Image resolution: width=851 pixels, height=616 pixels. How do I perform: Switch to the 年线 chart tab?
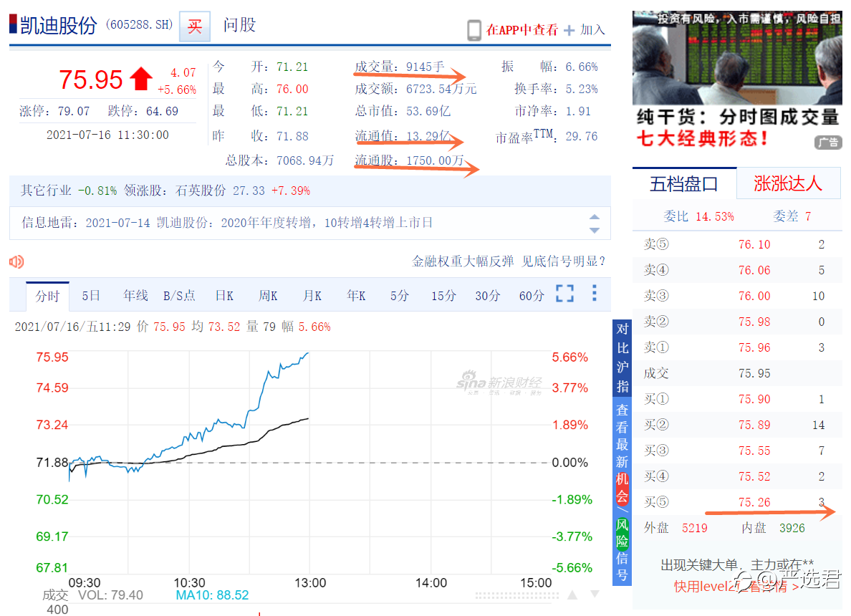[x=135, y=296]
